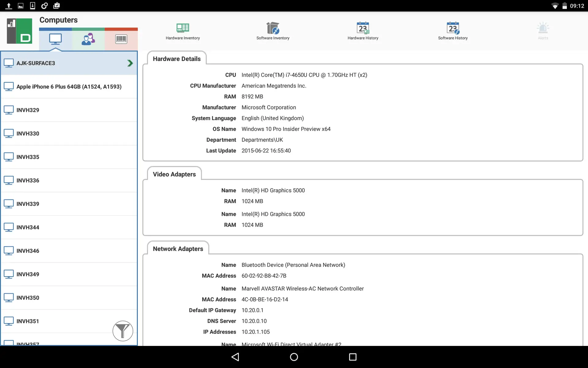Expand AJK-SURFACE3 arrow chevron
Viewport: 588px width, 368px height.
tap(130, 63)
